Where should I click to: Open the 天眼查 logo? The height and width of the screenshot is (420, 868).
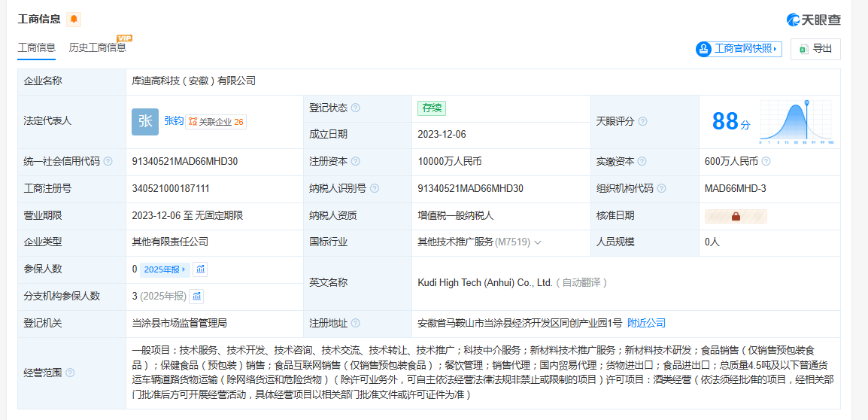(x=813, y=20)
